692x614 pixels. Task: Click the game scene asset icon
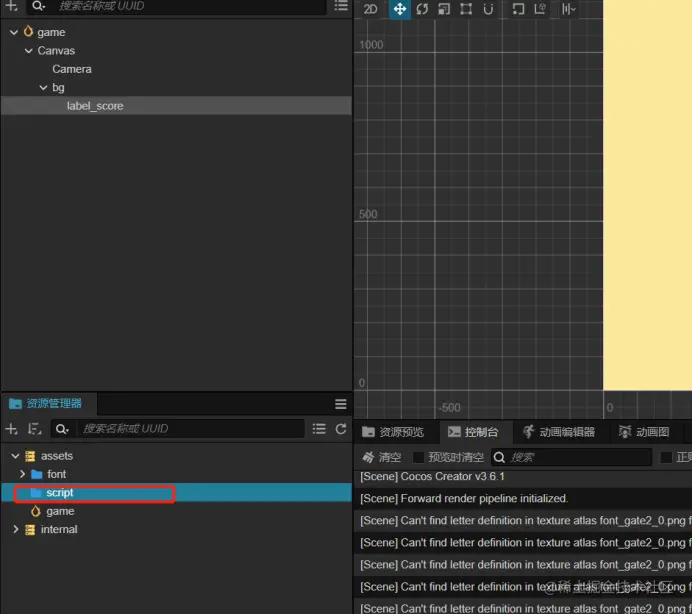pos(36,511)
